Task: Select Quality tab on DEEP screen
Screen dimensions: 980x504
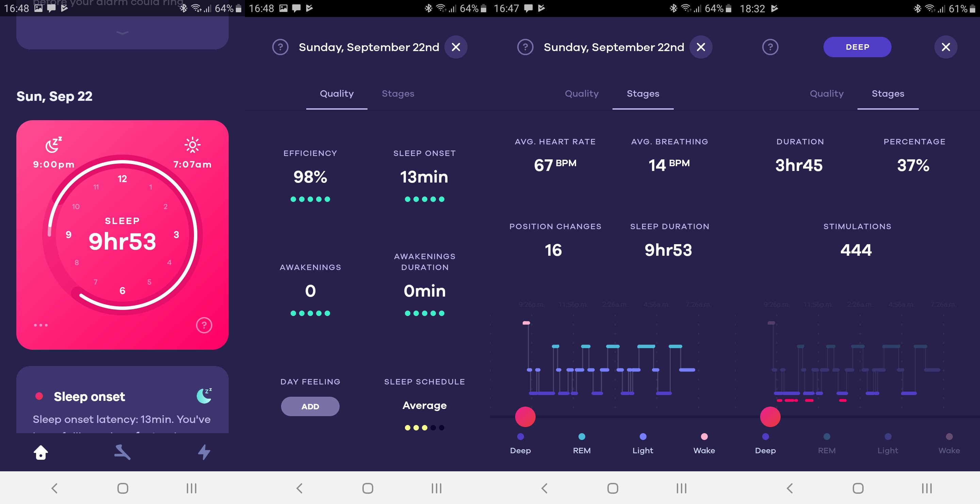Action: pos(827,94)
